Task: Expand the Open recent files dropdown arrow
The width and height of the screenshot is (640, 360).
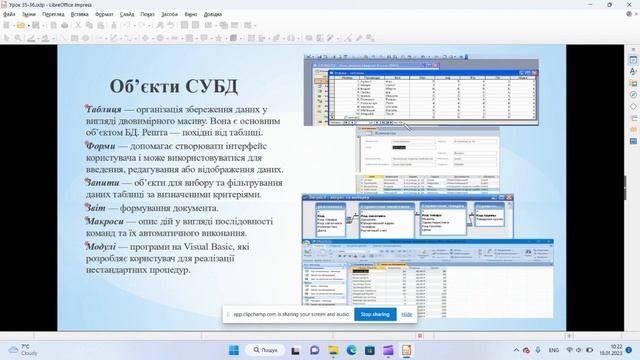Action: tap(28, 26)
